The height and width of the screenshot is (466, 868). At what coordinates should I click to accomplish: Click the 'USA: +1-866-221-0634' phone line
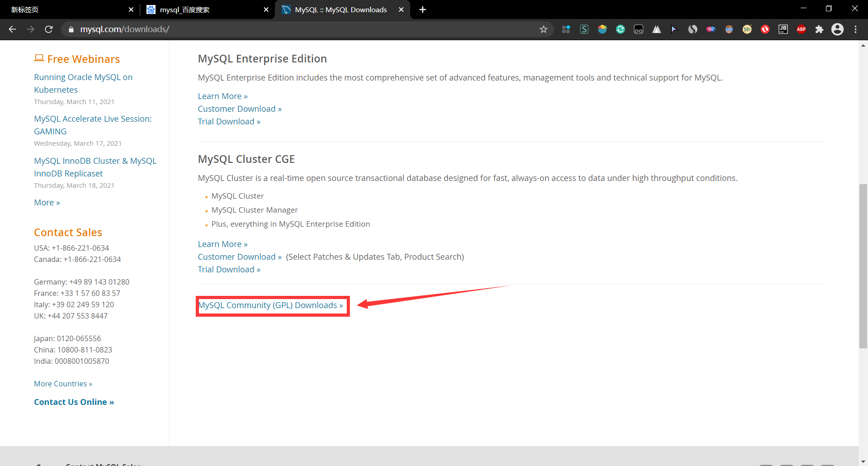click(71, 248)
